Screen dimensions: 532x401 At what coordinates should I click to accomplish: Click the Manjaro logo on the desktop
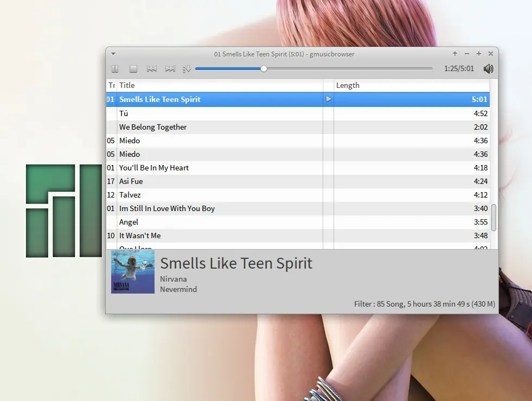[x=64, y=211]
